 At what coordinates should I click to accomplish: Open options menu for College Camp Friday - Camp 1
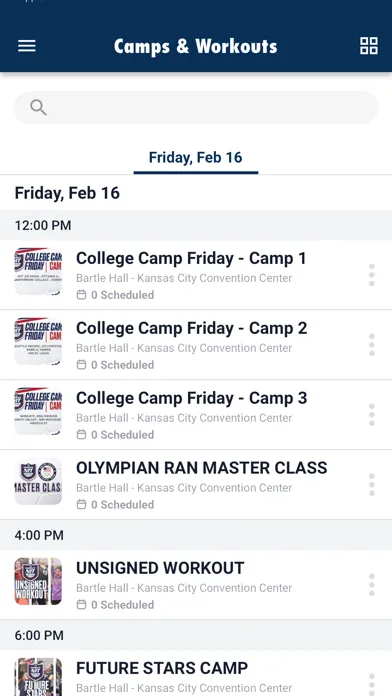tap(372, 275)
